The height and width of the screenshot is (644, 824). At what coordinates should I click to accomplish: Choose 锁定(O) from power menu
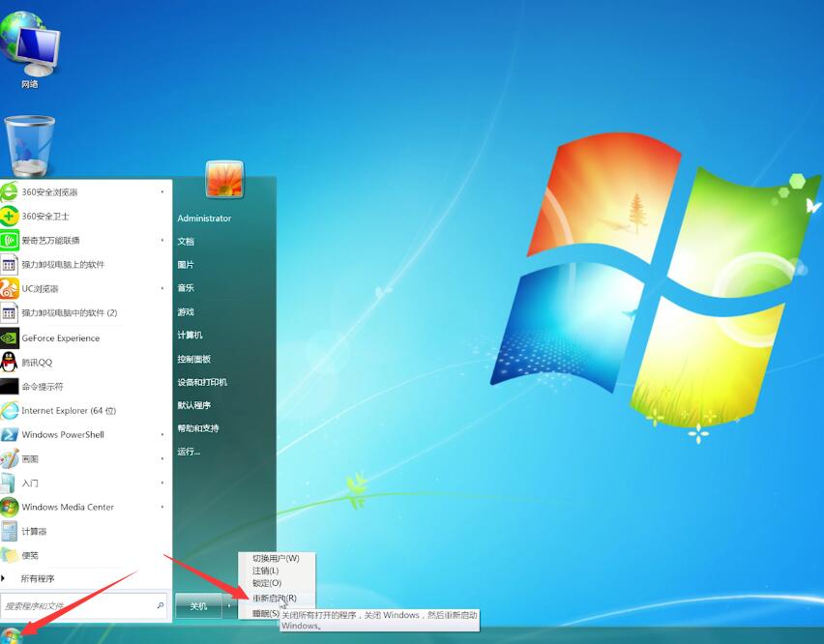tap(267, 583)
